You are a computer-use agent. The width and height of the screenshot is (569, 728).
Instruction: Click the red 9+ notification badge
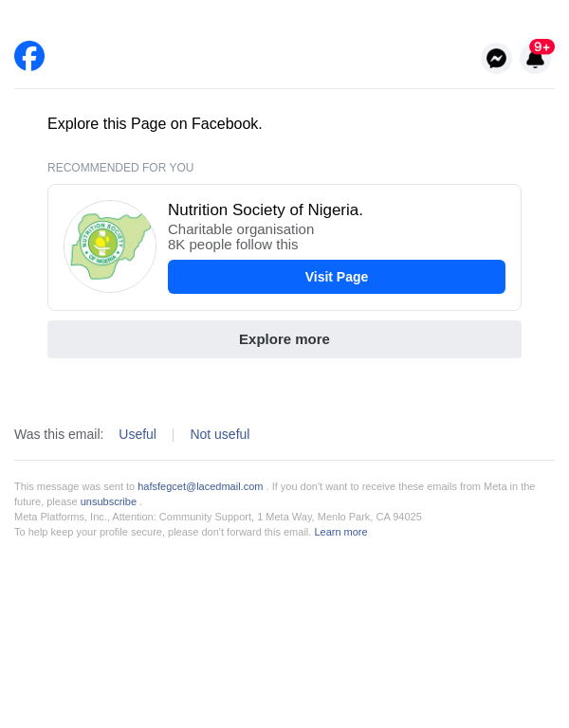point(542,46)
